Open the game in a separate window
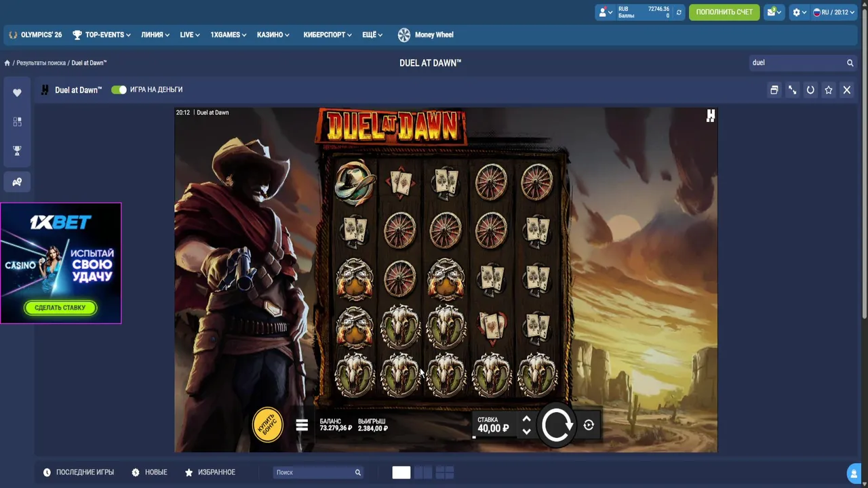868x488 pixels. 774,89
